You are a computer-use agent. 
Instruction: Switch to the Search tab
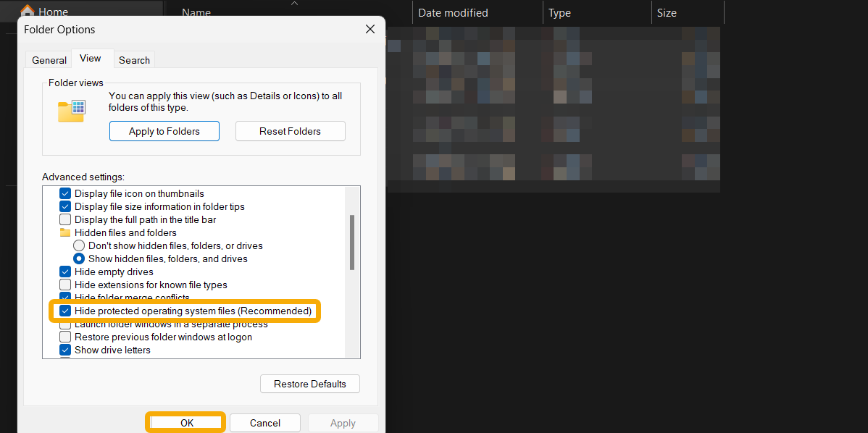[x=134, y=59]
